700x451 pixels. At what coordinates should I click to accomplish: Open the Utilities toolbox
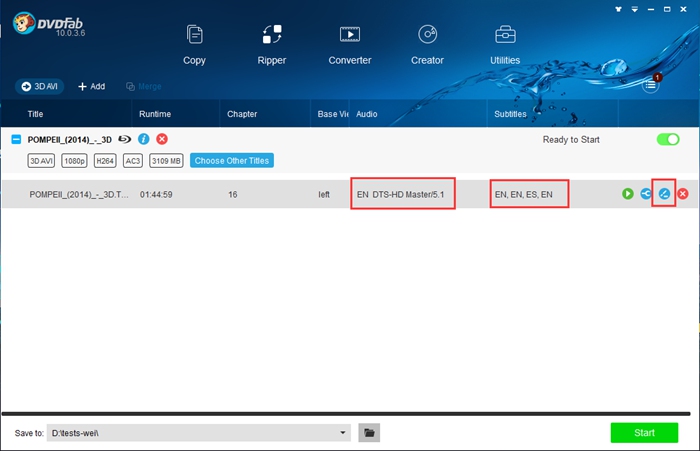coord(505,45)
